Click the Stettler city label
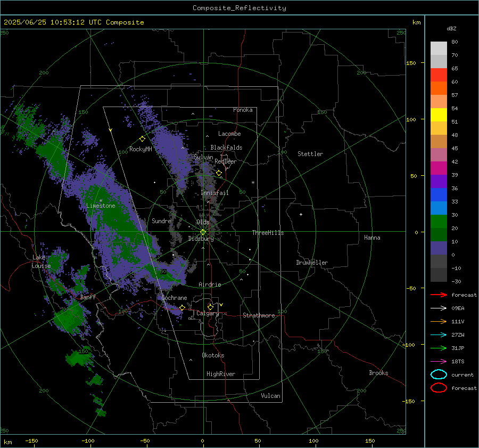479x448 pixels. pos(310,154)
